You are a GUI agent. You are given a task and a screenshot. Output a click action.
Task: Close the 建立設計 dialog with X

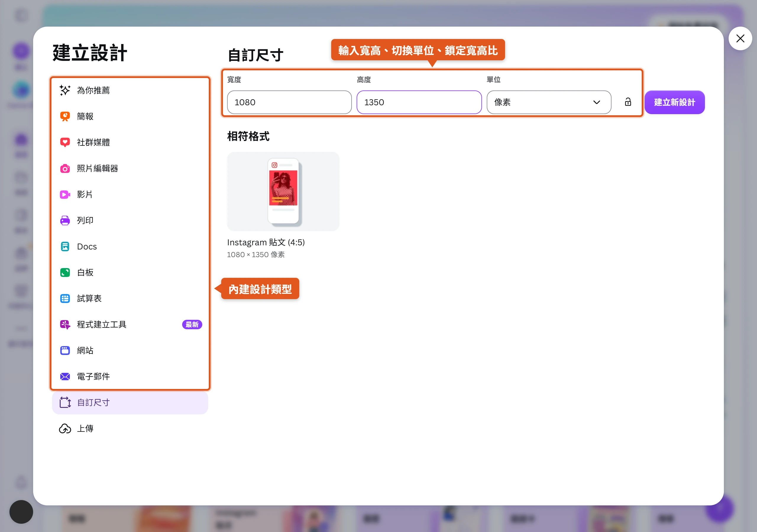pyautogui.click(x=740, y=38)
